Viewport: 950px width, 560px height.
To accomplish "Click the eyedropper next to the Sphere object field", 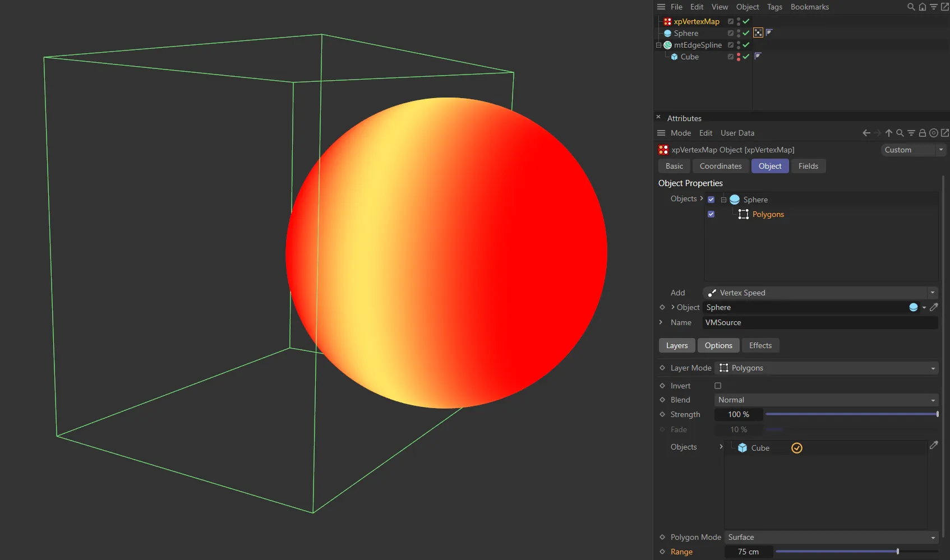I will pyautogui.click(x=934, y=307).
